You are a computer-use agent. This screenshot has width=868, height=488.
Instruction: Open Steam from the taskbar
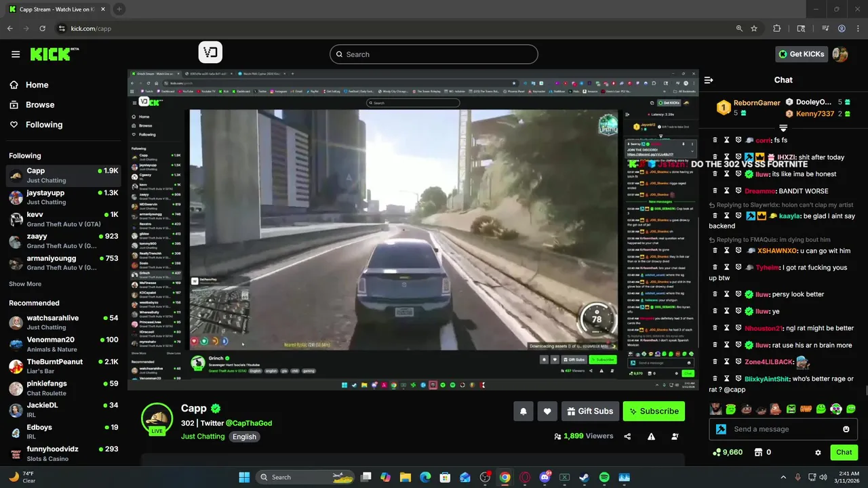[x=584, y=477]
